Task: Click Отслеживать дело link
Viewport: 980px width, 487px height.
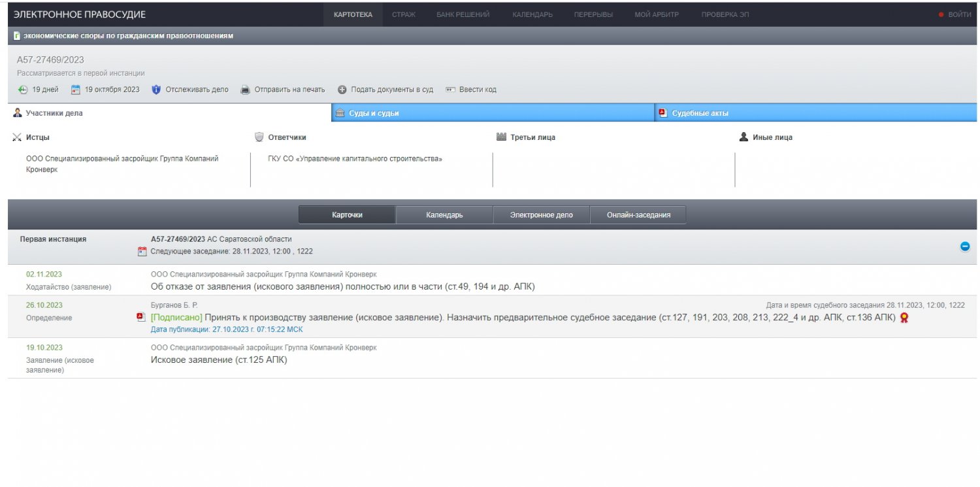Action: tap(197, 90)
